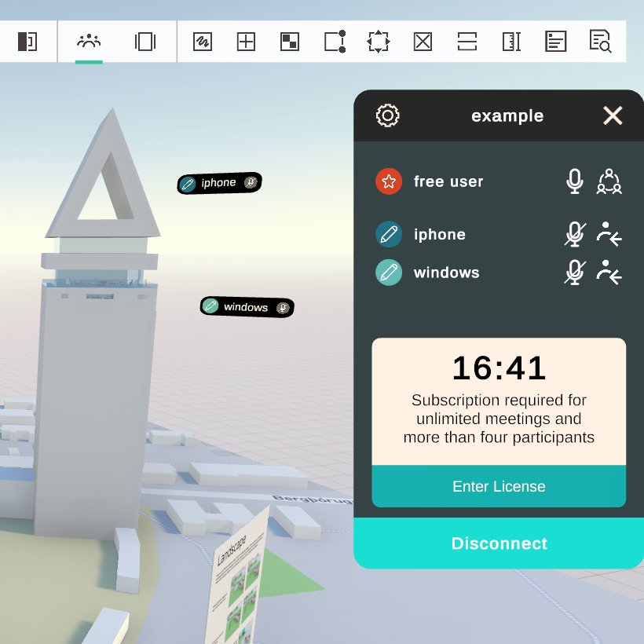Click iphone pencil avatar in participant list

pos(389,234)
